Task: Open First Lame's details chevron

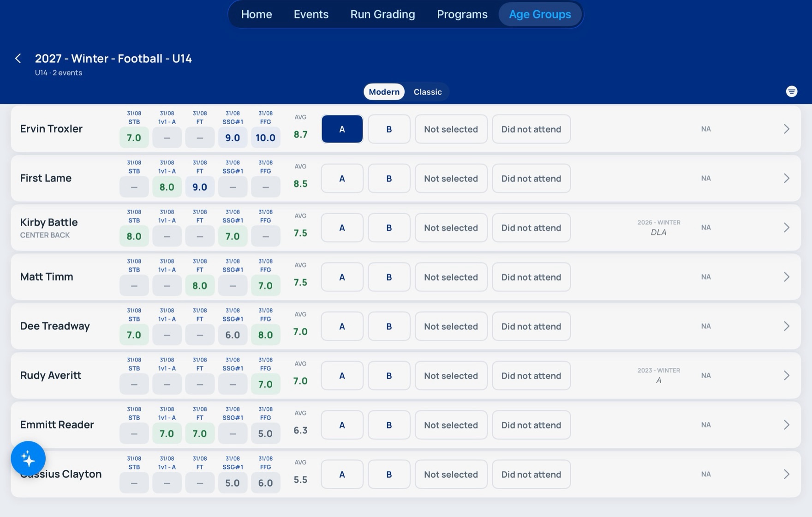Action: 787,178
